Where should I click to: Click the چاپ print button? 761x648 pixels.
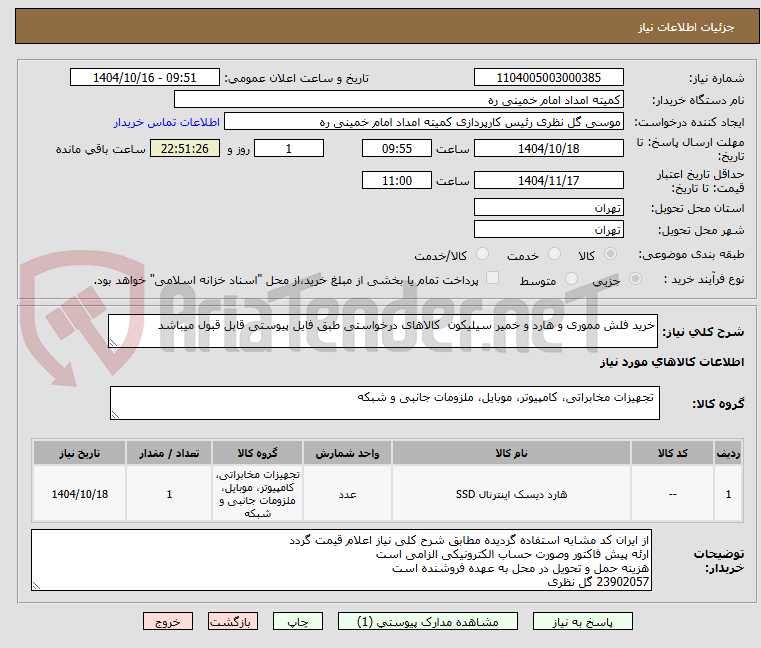(298, 621)
